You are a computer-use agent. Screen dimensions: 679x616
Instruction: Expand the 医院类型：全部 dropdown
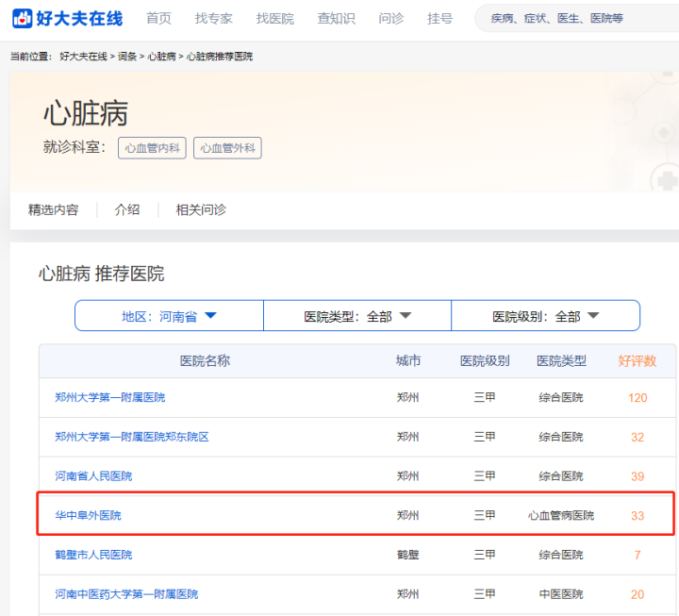pyautogui.click(x=357, y=316)
